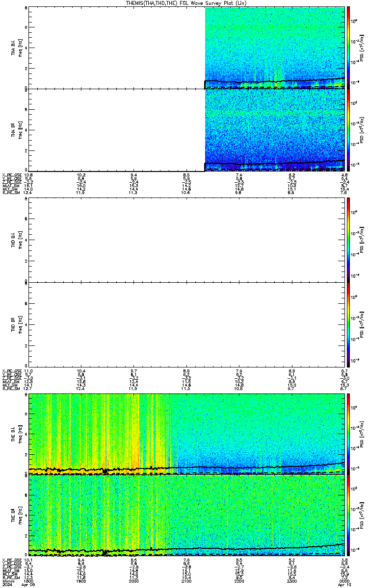
Task: Click the 10.1 X_RE_GSE value under THE
Action: click(28, 559)
